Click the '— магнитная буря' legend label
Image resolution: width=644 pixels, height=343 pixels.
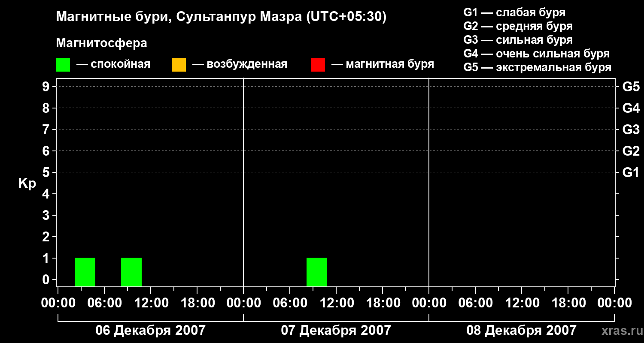383,64
